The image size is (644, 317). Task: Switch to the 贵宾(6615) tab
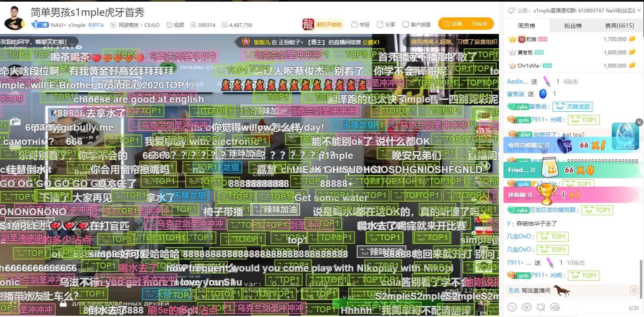[x=619, y=26]
